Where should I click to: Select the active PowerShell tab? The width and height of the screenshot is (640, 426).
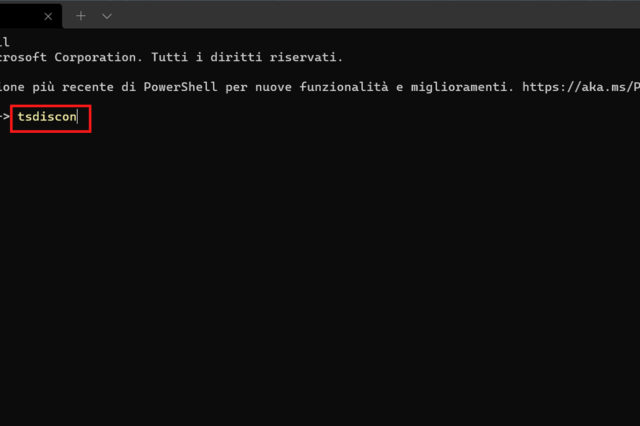20,16
